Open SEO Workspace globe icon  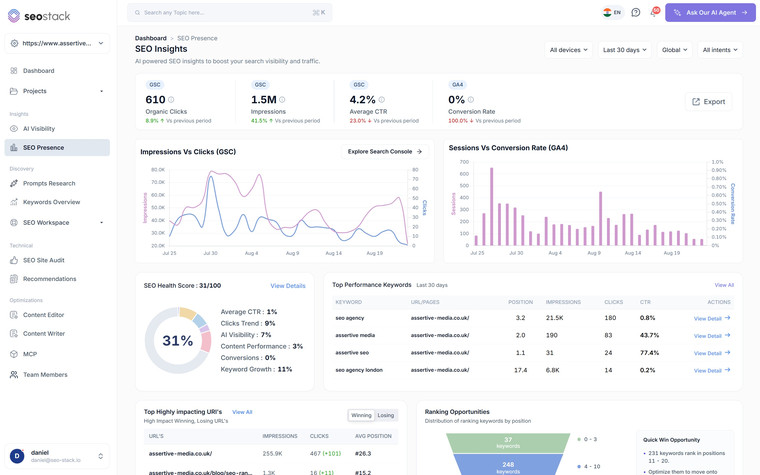(14, 223)
